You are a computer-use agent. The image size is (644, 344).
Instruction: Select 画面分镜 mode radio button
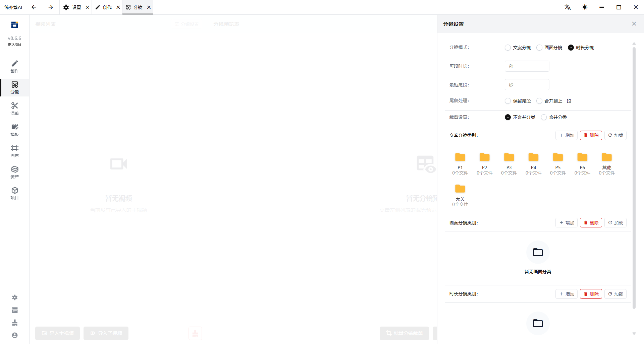coord(539,48)
